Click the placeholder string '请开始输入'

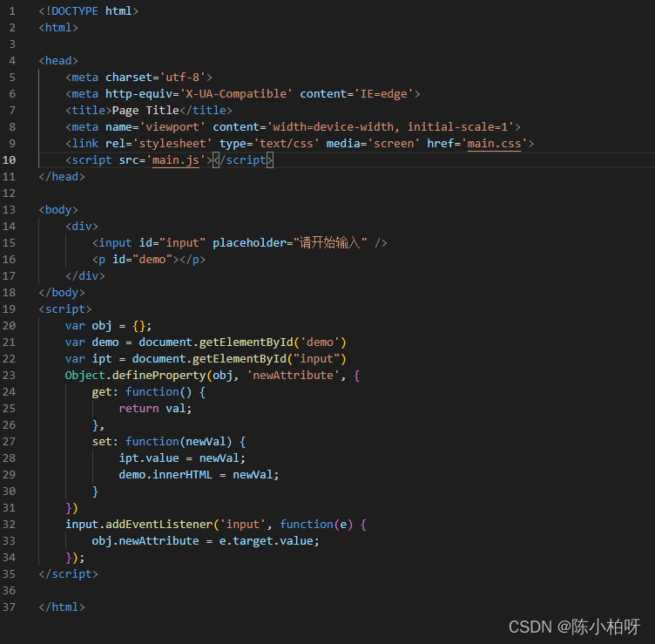point(330,243)
